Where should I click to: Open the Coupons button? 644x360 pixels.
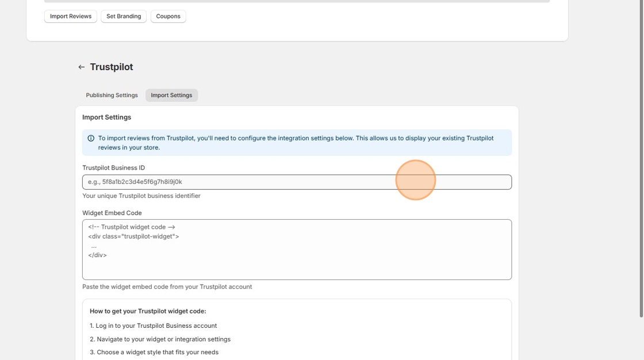coord(168,16)
